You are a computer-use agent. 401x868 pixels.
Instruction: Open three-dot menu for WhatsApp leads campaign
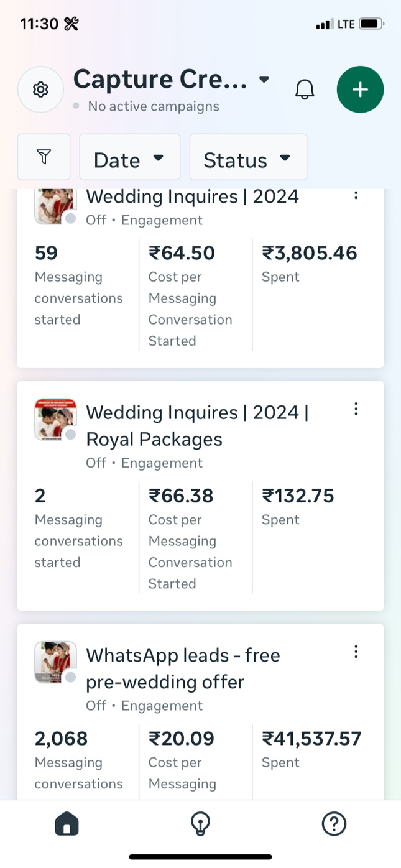click(x=356, y=651)
